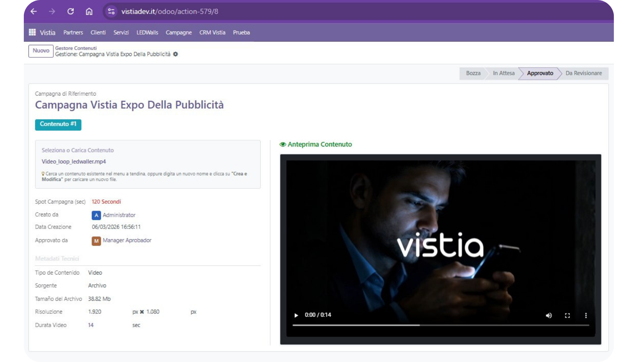Reload the page with refresh icon

(70, 11)
